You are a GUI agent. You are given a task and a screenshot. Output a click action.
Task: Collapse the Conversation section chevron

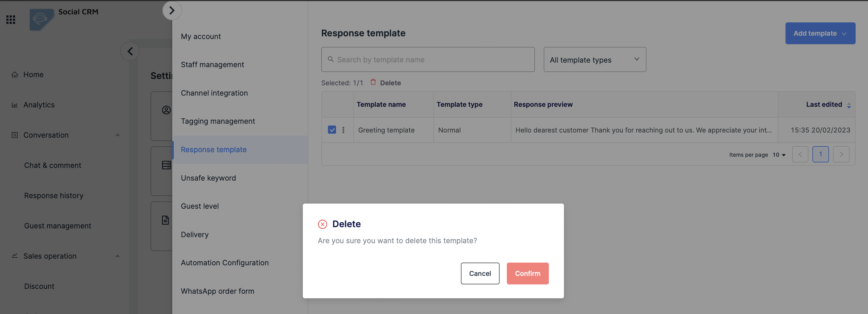pos(117,135)
